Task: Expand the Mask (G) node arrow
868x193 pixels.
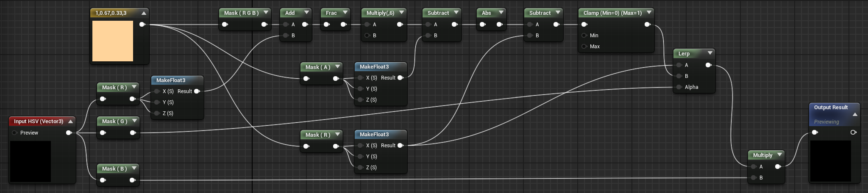Action: point(134,121)
